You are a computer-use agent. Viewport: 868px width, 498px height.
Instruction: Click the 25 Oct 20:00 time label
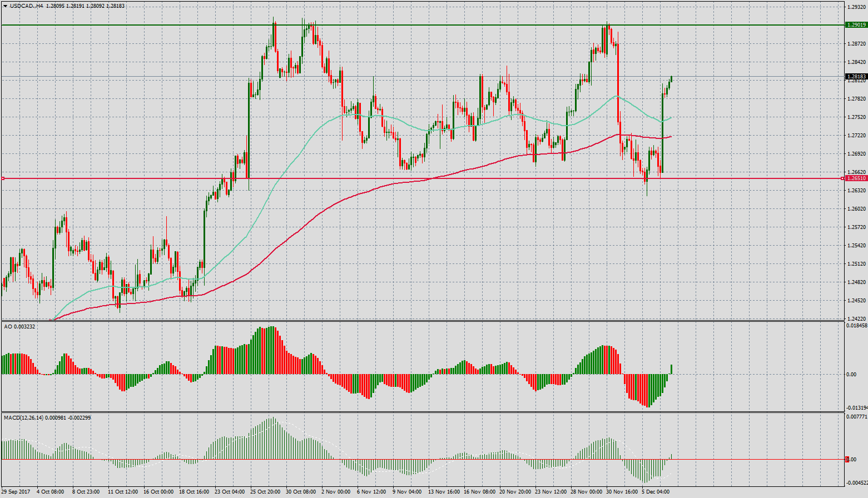pyautogui.click(x=265, y=492)
